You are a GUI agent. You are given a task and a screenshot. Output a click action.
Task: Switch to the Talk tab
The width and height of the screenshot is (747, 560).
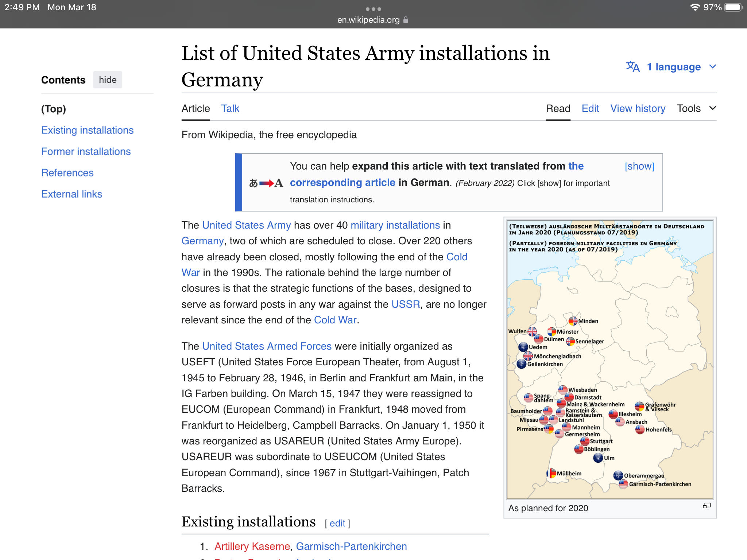click(x=230, y=108)
